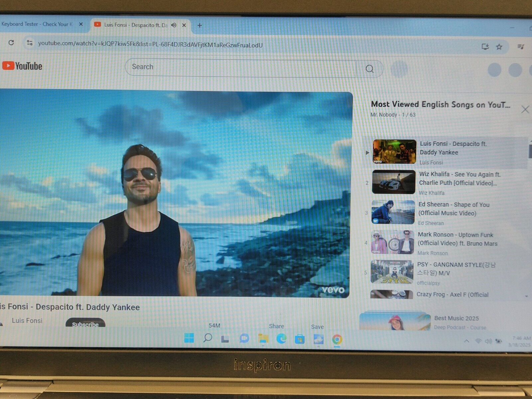
Task: Open site information icon in address bar
Action: coord(30,43)
